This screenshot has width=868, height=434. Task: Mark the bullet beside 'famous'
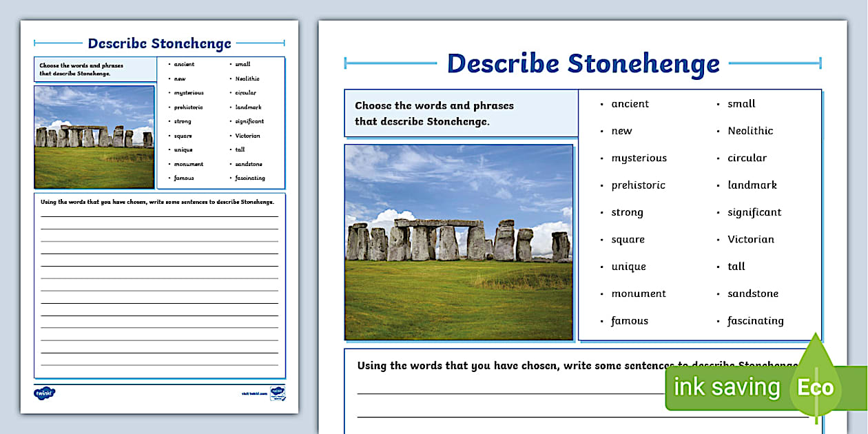tap(601, 320)
